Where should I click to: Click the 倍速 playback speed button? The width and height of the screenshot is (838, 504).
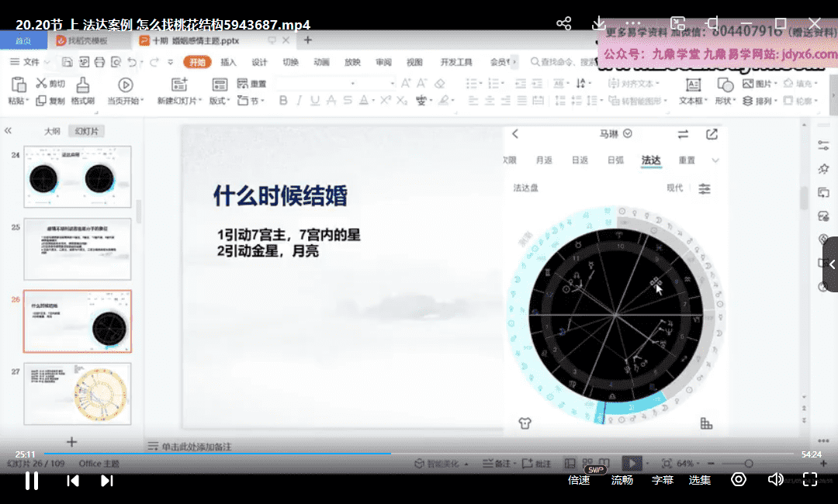(579, 480)
